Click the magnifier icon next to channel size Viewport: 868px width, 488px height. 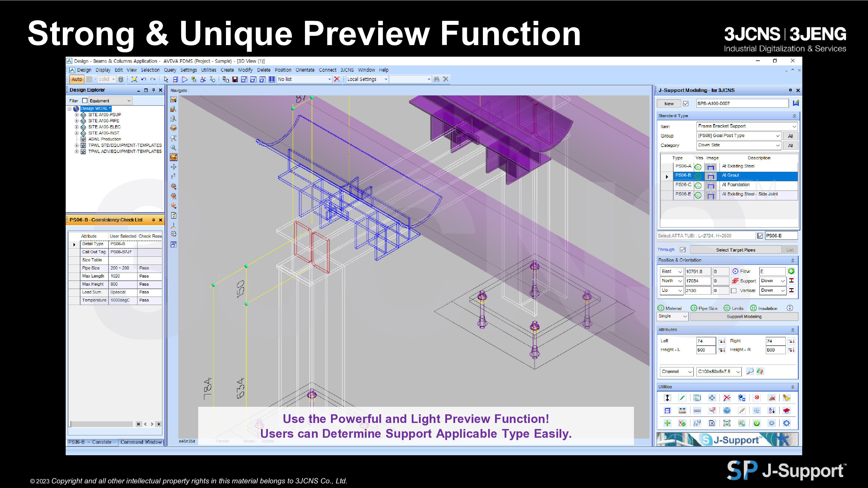[750, 371]
